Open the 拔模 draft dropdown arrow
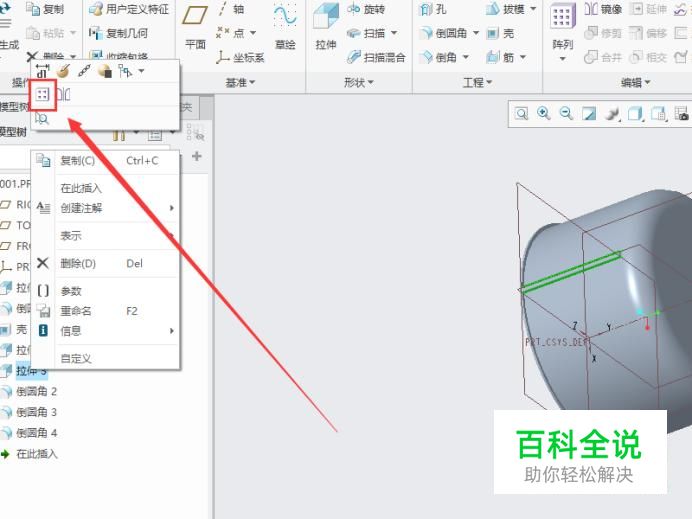Screen dimensions: 692x519 click(x=533, y=9)
